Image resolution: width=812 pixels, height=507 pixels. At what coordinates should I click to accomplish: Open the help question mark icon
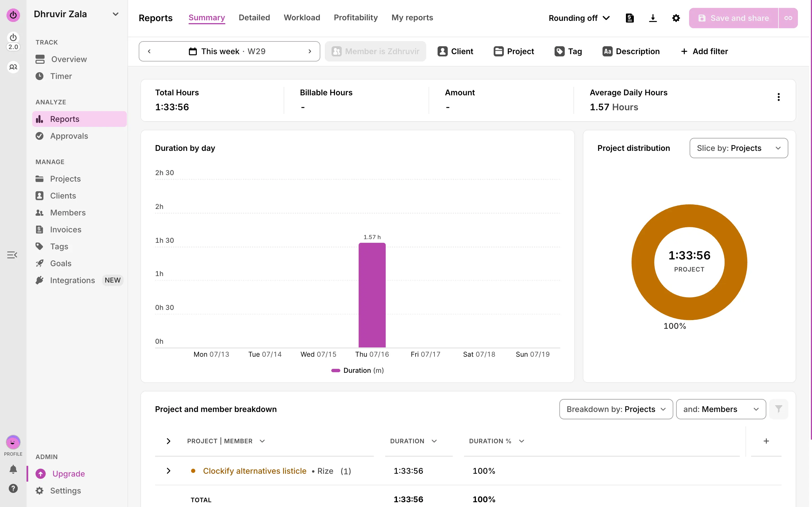coord(13,488)
